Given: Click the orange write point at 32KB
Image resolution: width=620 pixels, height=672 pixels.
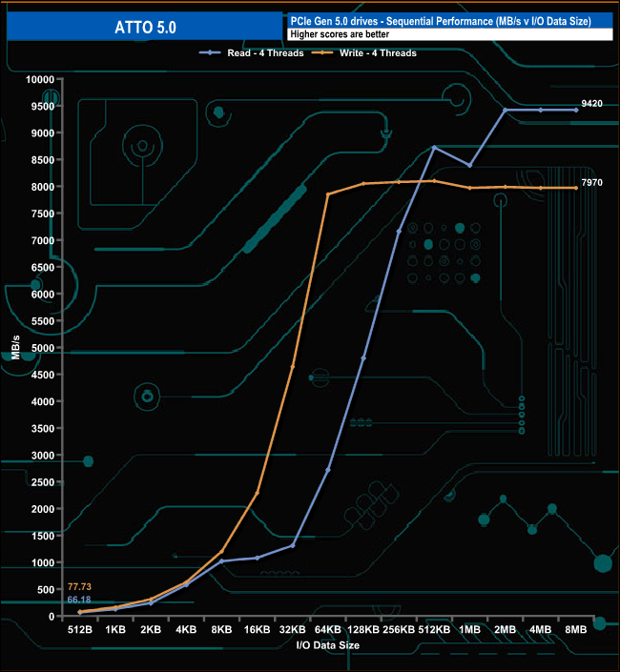Looking at the screenshot, I should click(x=293, y=367).
